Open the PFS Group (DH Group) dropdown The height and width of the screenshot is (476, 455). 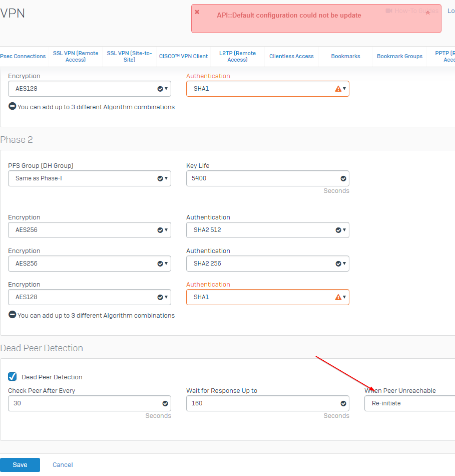(89, 178)
